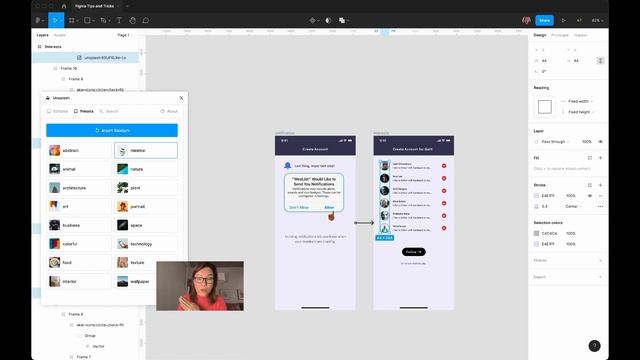Click the Follow button in the mockup
This screenshot has width=640, height=360.
click(x=413, y=252)
